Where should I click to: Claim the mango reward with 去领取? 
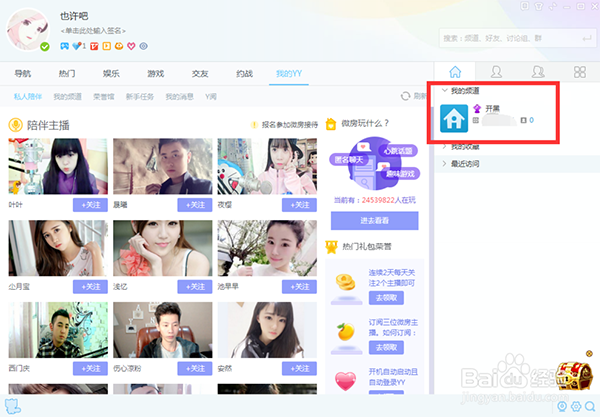[386, 347]
